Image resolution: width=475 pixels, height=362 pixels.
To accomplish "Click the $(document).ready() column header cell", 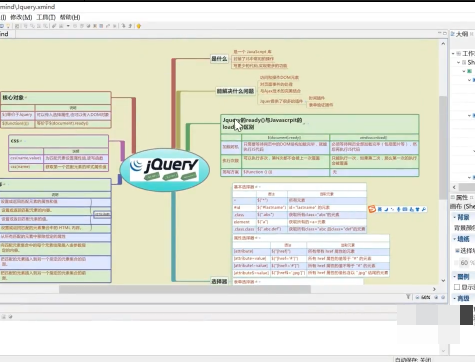I will 285,137.
